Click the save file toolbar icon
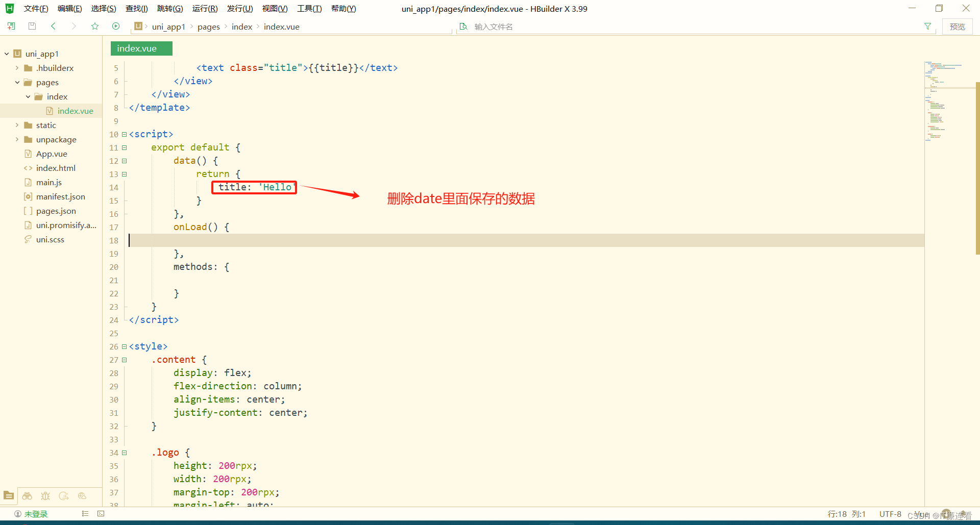 32,26
